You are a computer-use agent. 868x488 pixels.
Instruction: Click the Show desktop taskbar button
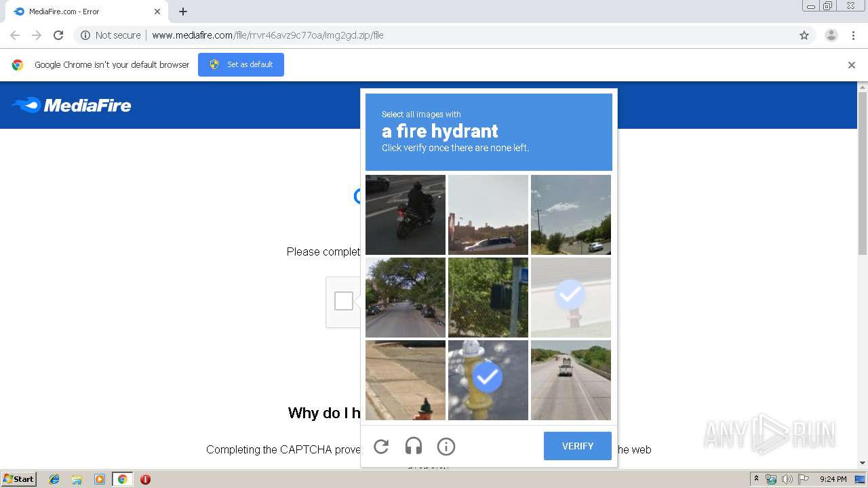click(860, 479)
